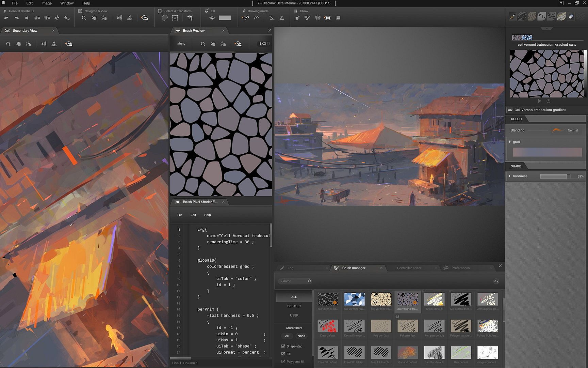
Task: Toggle the Fill filter checkbox
Action: [283, 354]
